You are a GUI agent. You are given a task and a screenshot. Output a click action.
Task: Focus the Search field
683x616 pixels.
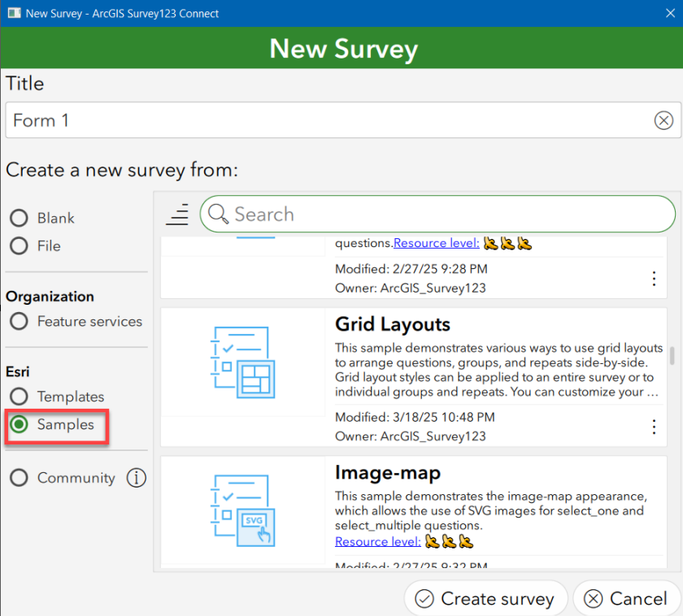[437, 214]
